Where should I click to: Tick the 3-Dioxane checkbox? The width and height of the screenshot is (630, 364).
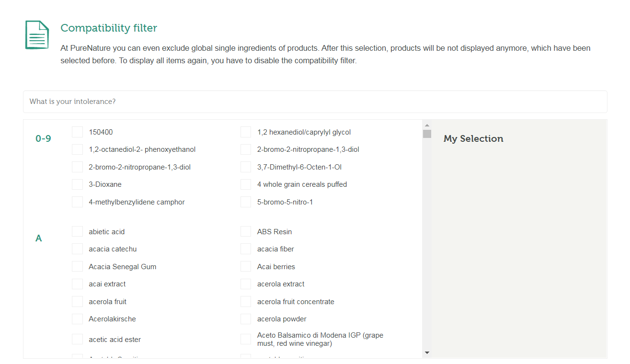point(77,184)
